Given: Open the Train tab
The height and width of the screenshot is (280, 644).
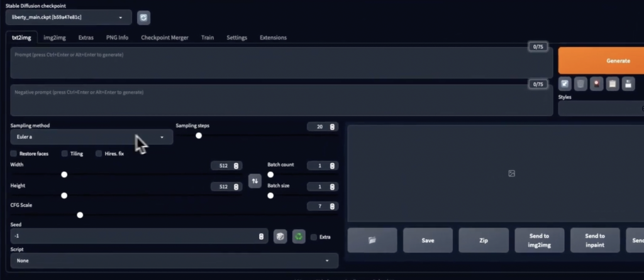Looking at the screenshot, I should click(x=208, y=37).
